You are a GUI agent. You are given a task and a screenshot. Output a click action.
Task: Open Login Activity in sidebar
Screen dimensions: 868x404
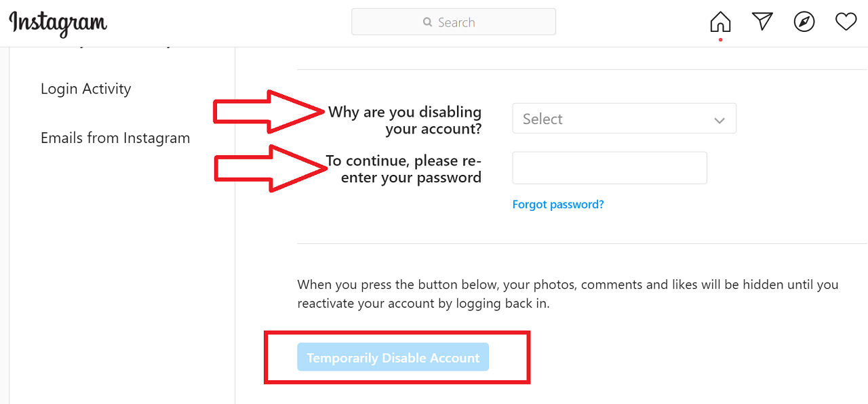[85, 89]
